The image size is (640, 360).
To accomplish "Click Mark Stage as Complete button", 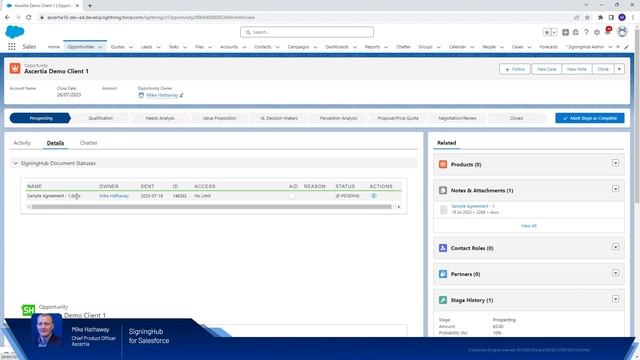I will 590,118.
